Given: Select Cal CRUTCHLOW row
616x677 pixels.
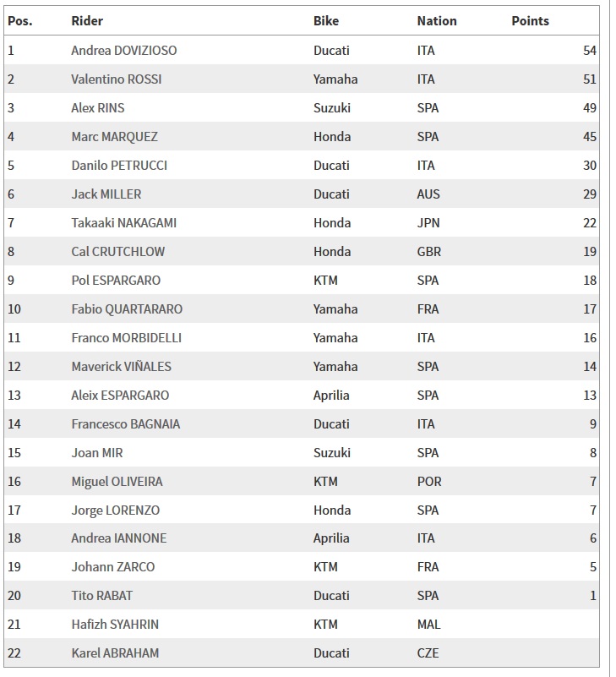Looking at the screenshot, I should click(302, 251).
